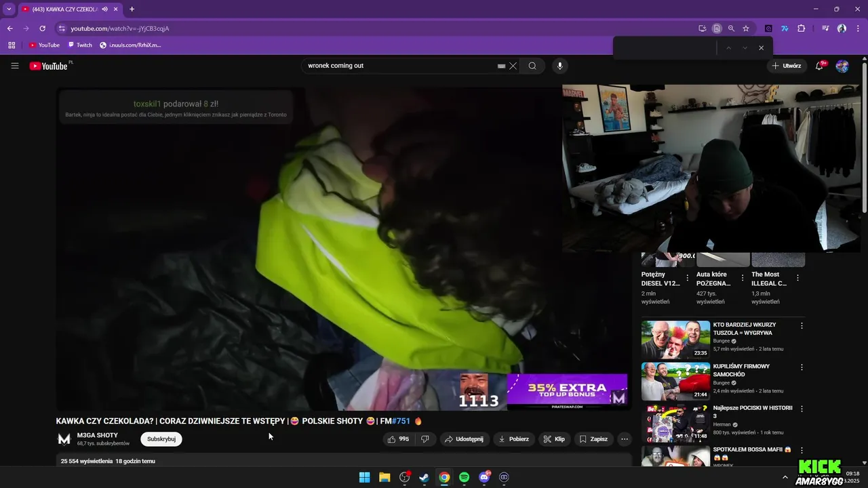Click the site info icon in address bar
This screenshot has height=488, width=868.
[62, 28]
